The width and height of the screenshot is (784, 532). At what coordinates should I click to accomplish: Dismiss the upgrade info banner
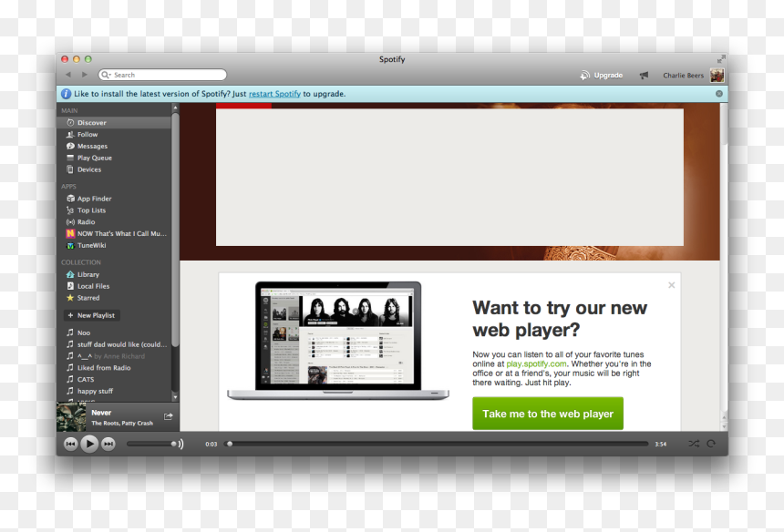(719, 94)
